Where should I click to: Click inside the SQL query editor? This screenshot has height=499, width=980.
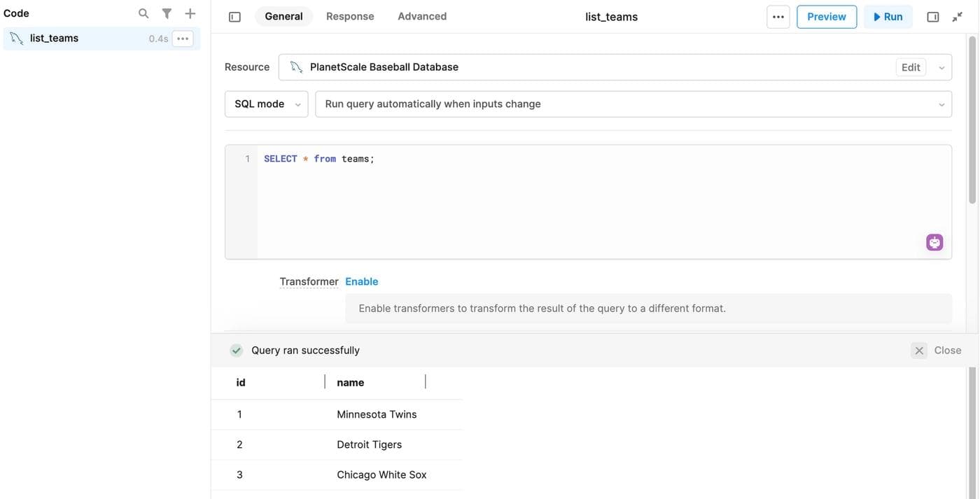(602, 203)
